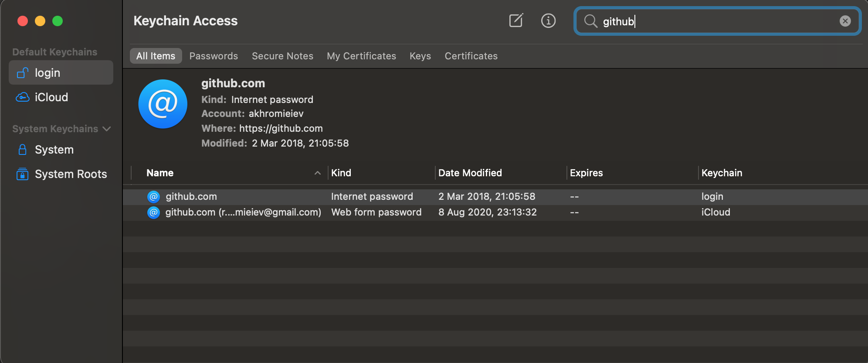This screenshot has height=363, width=868.
Task: Select the System Roots keychain
Action: [x=61, y=174]
